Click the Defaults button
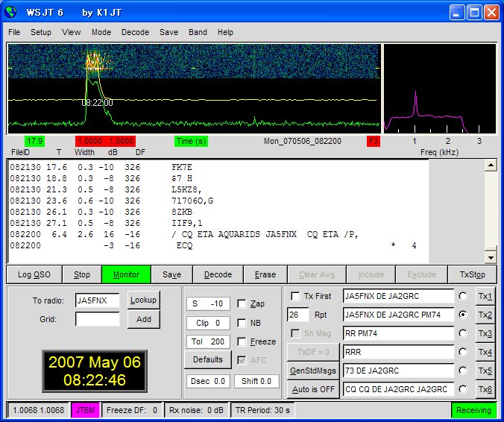 coord(208,359)
